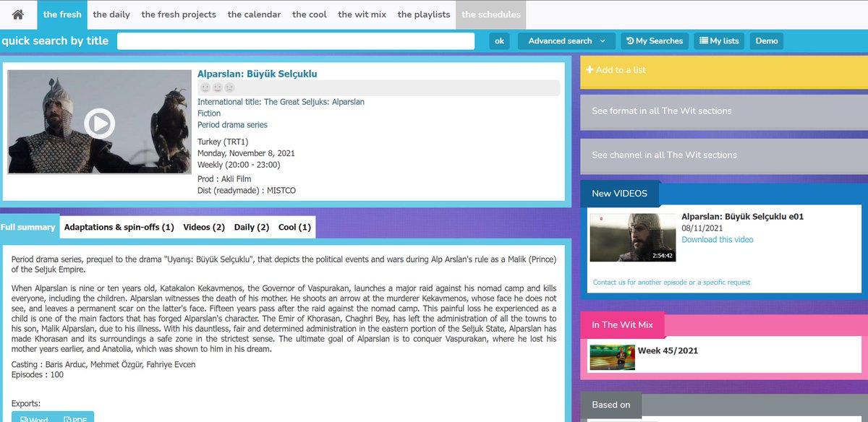
Task: Open My lists button
Action: [x=719, y=41]
